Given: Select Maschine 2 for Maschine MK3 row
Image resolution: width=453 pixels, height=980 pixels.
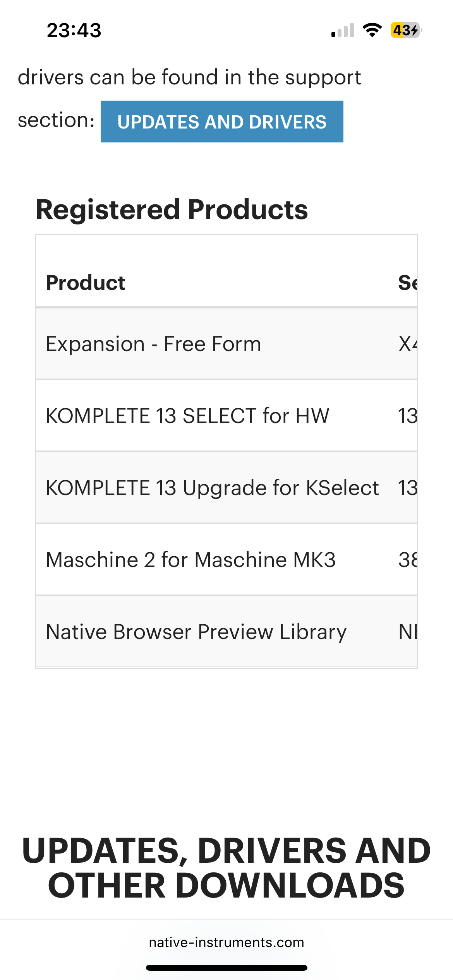Looking at the screenshot, I should (226, 560).
